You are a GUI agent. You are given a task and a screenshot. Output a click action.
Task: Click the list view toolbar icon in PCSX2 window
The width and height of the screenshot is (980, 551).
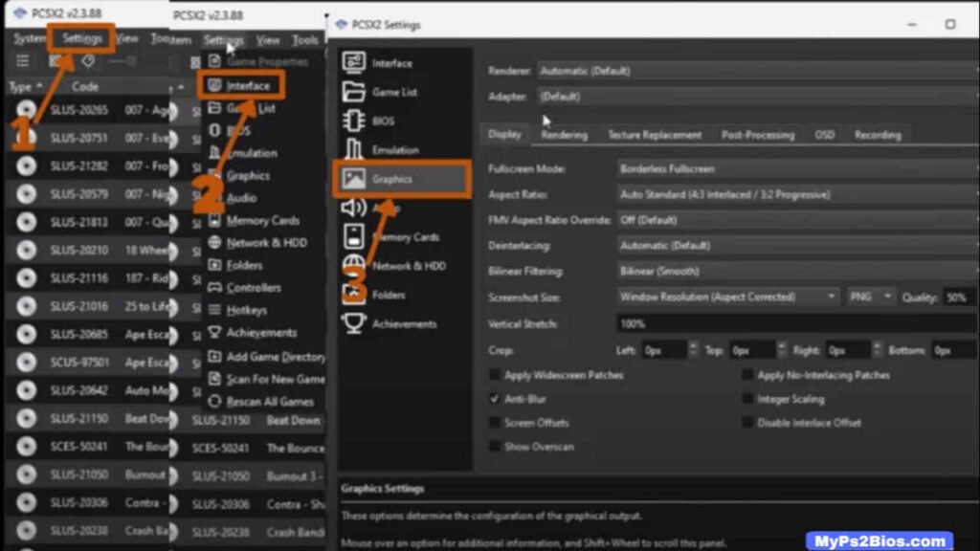[x=23, y=60]
